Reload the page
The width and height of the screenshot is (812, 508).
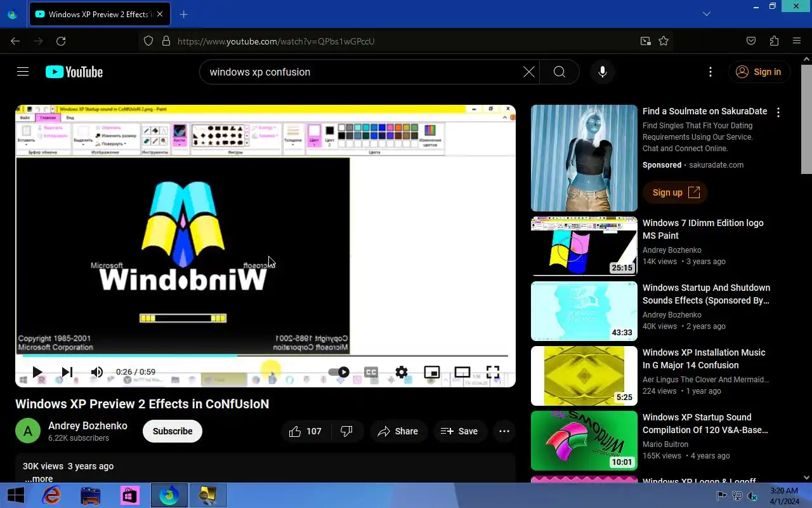[x=61, y=41]
